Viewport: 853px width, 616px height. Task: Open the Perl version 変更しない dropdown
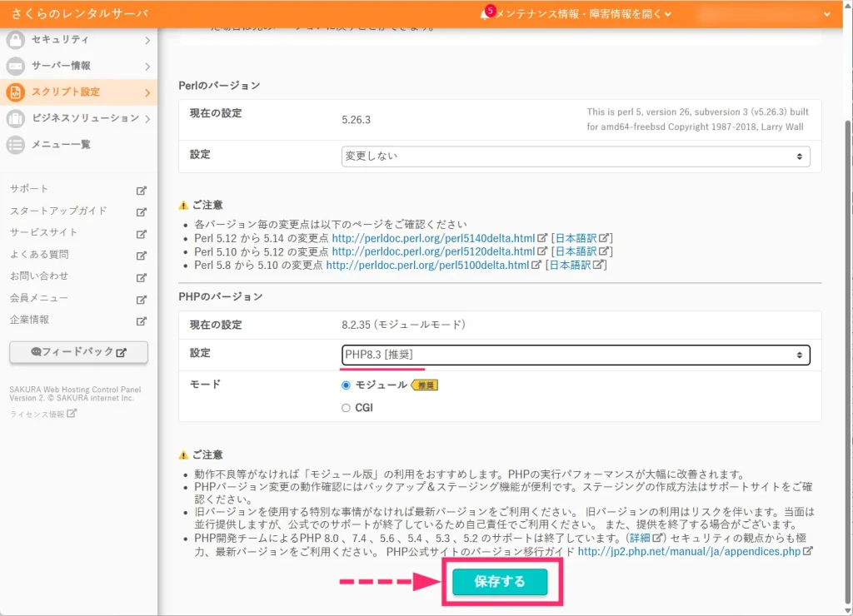[576, 156]
